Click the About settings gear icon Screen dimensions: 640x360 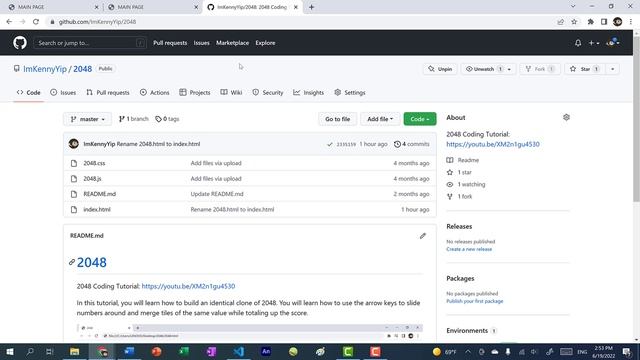(566, 118)
